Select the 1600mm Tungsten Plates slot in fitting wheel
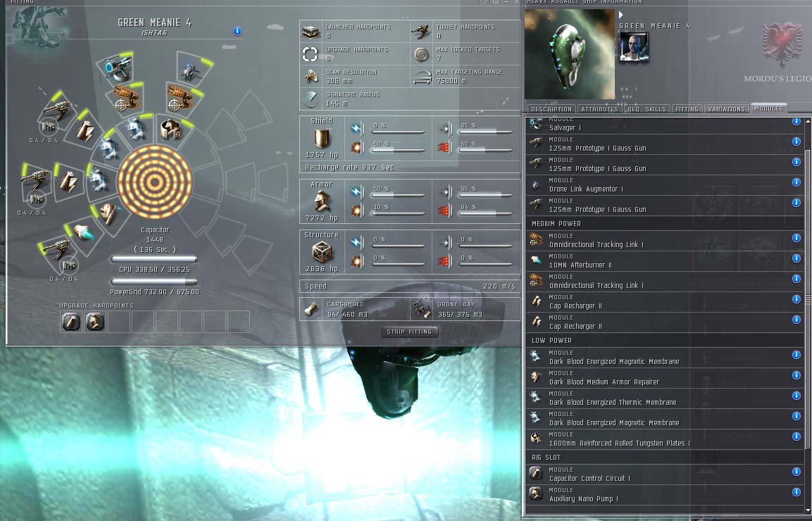Screen dimensions: 812x521 pos(171,130)
